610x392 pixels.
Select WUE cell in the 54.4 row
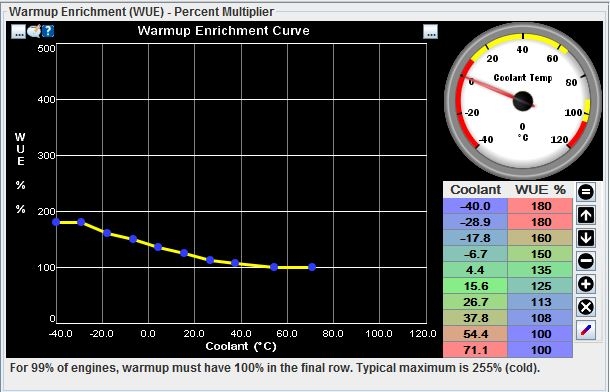[x=540, y=334]
